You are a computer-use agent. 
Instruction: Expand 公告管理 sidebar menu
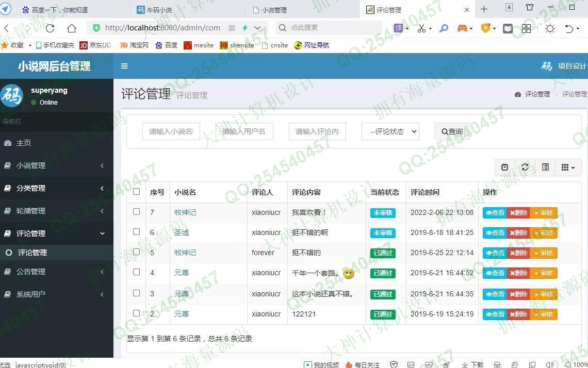[x=57, y=272]
